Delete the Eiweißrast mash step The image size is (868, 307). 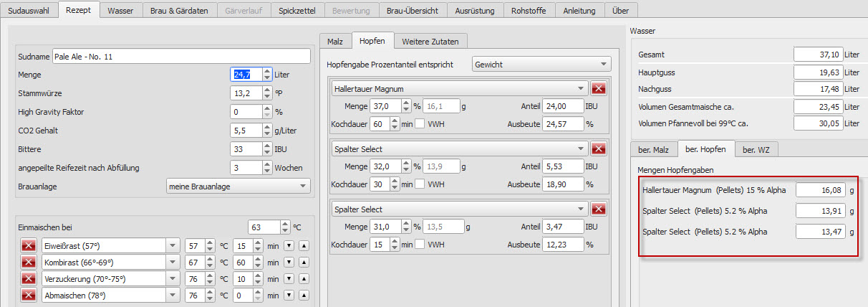click(29, 245)
